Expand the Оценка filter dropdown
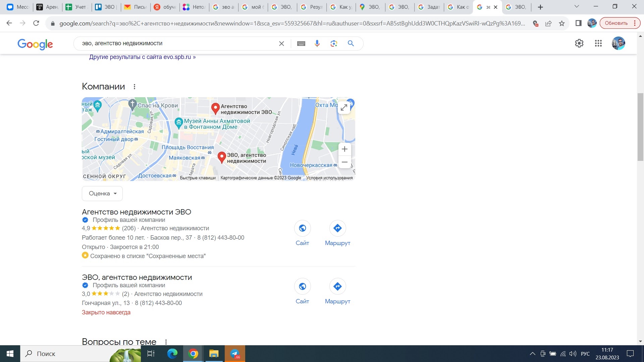Viewport: 644px width, 362px height. tap(102, 193)
